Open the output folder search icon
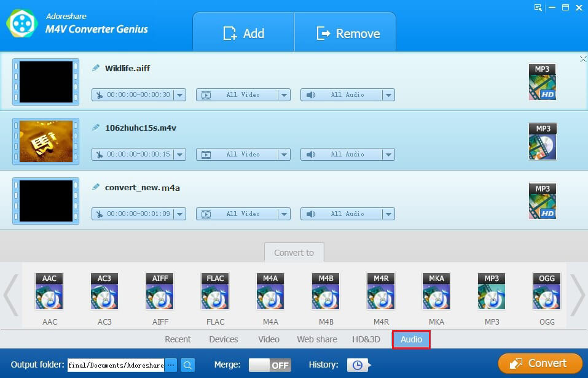 point(187,365)
